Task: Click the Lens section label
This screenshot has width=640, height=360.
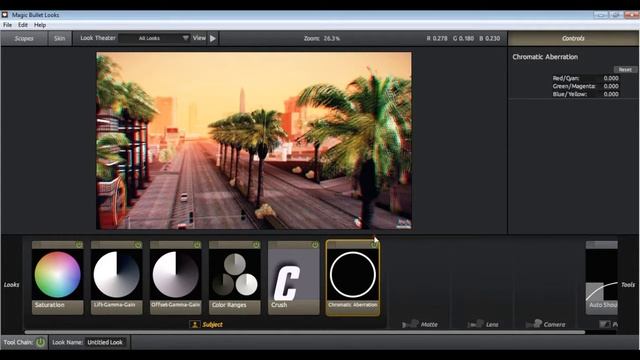Action: click(x=492, y=324)
